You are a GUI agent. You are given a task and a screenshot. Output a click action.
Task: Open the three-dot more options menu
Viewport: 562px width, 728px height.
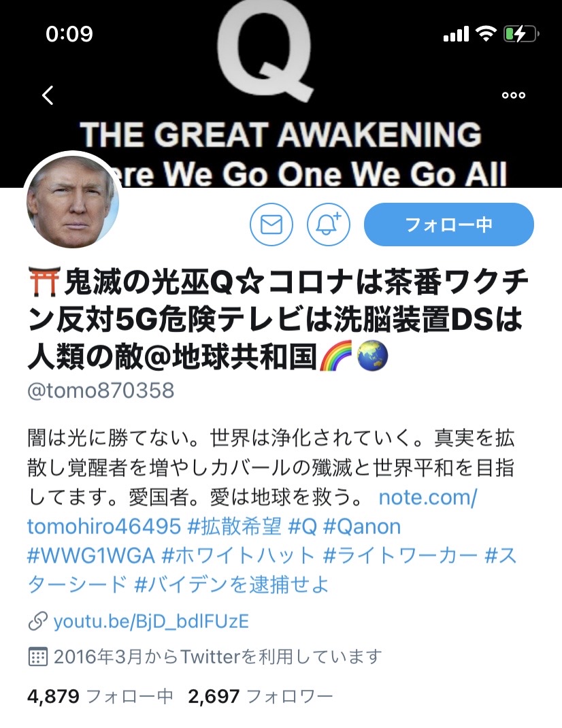coord(513,95)
